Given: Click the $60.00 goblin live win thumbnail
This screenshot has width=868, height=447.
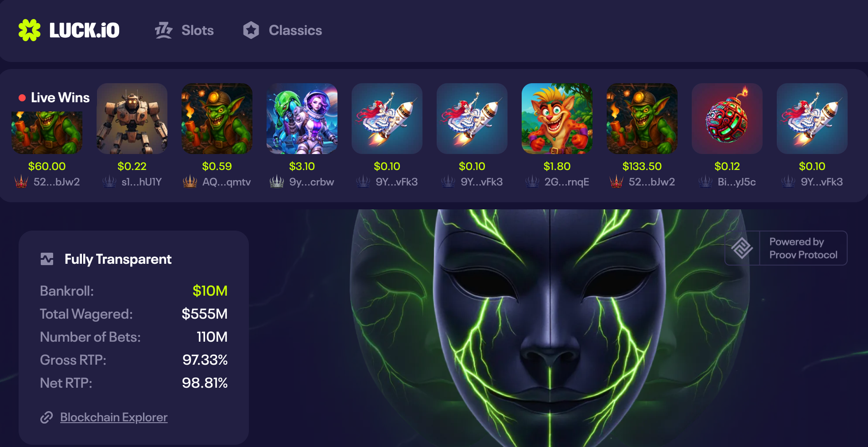Looking at the screenshot, I should pyautogui.click(x=47, y=133).
